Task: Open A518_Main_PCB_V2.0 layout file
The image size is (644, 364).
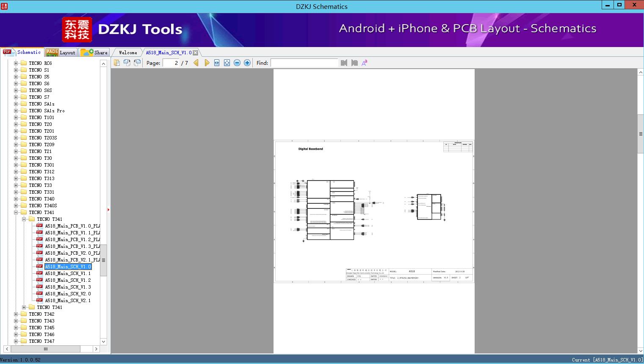Action: click(x=72, y=253)
